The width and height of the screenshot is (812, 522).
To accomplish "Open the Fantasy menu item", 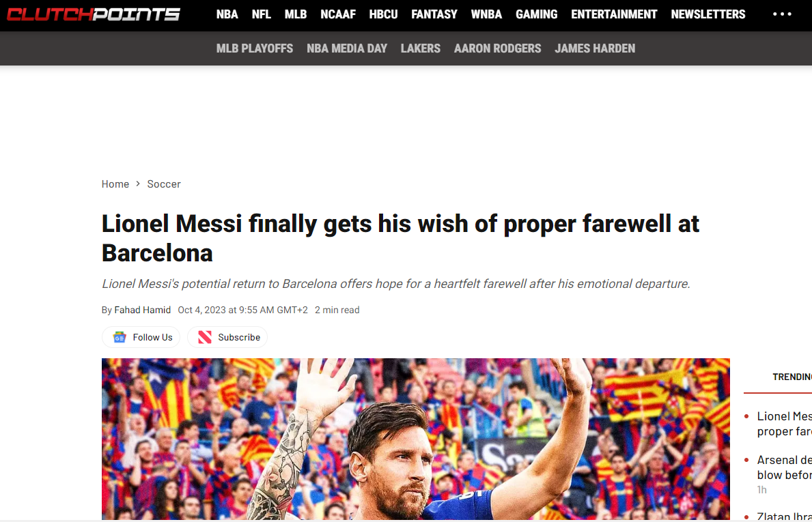I will point(434,14).
